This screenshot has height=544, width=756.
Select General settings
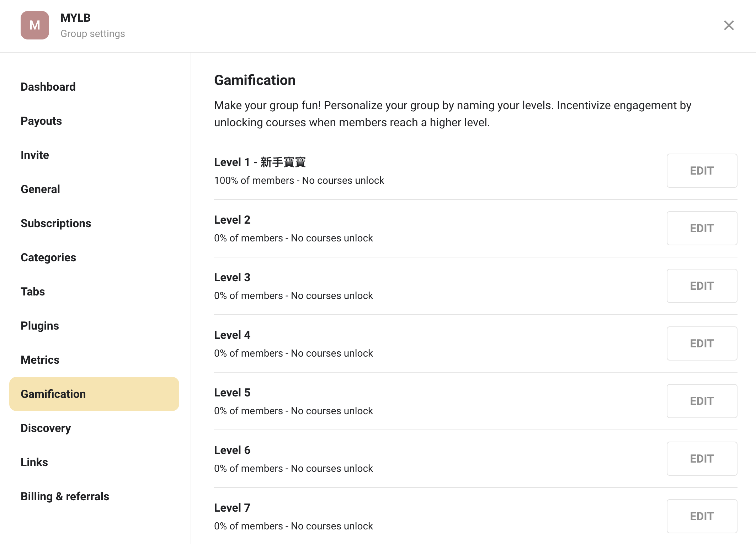tap(40, 189)
